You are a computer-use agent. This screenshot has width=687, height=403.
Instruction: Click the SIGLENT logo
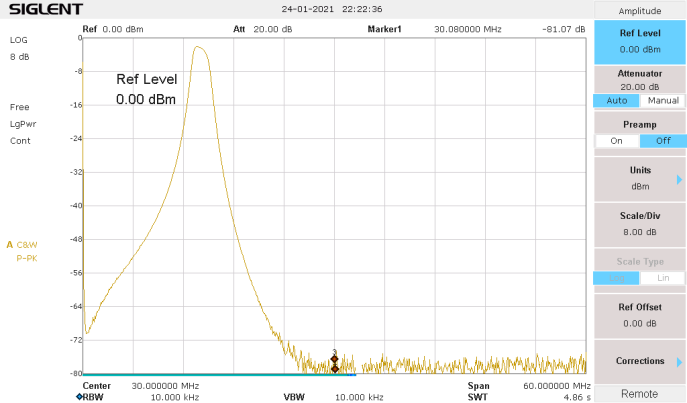click(x=42, y=9)
